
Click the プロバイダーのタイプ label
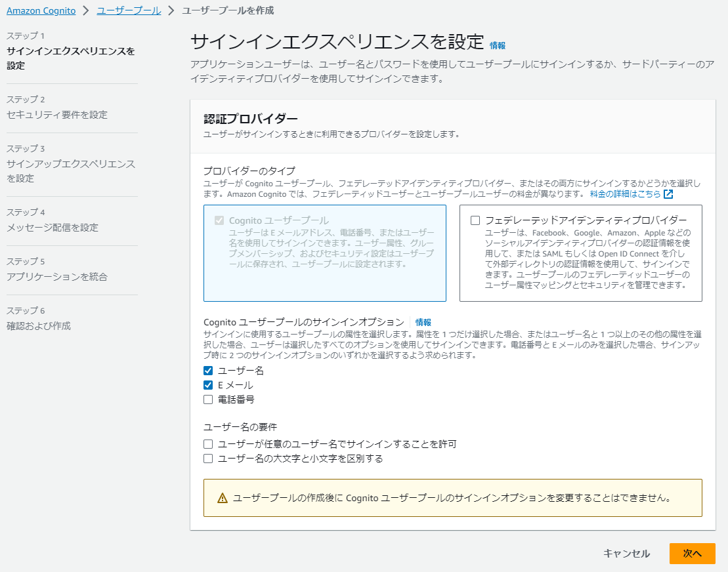click(249, 171)
